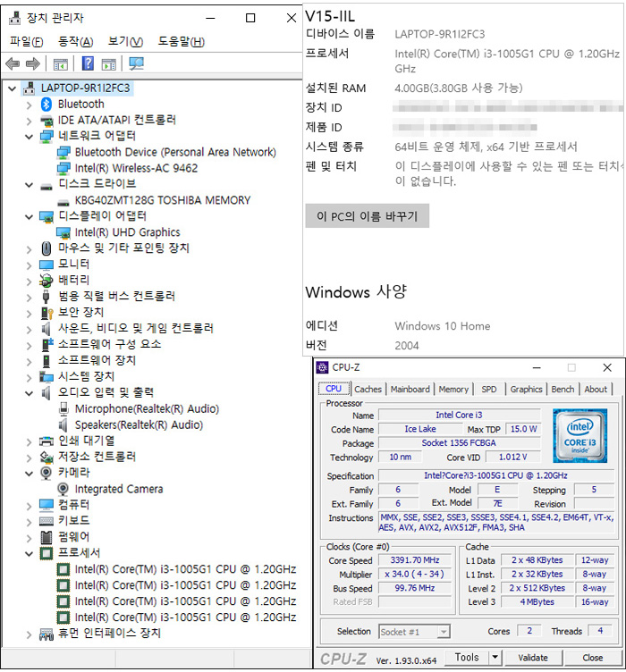Click the CPU-Z title bar app icon
Image resolution: width=626 pixels, height=672 pixels.
322,367
